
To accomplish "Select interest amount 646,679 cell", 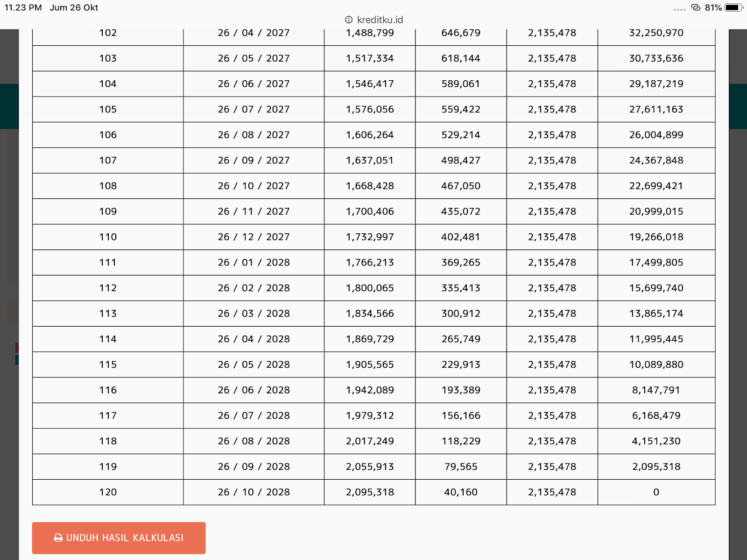I will coord(461,33).
